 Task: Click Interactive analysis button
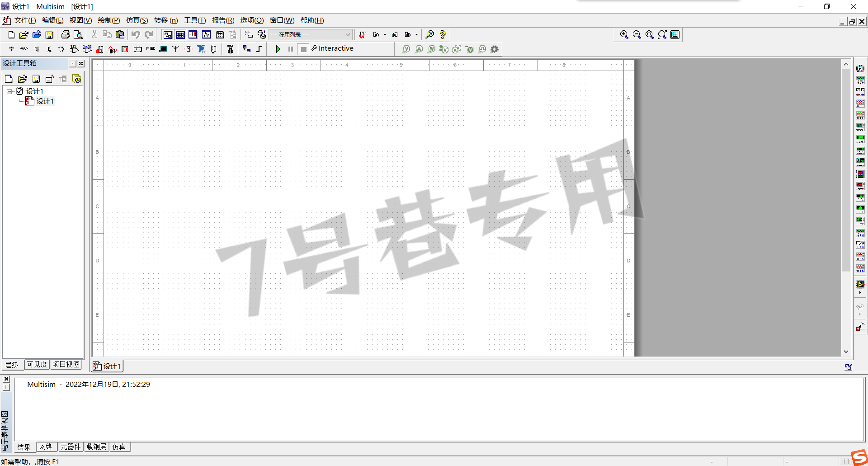point(332,48)
